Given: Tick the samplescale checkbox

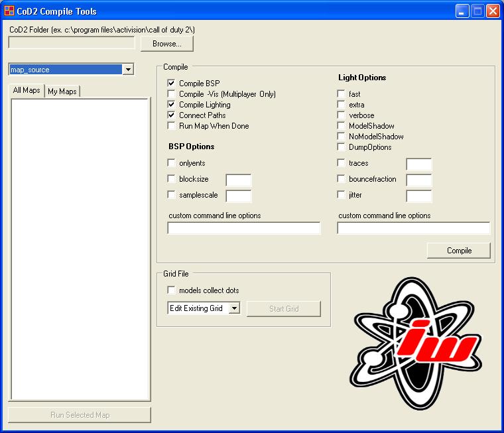Looking at the screenshot, I should pos(171,195).
